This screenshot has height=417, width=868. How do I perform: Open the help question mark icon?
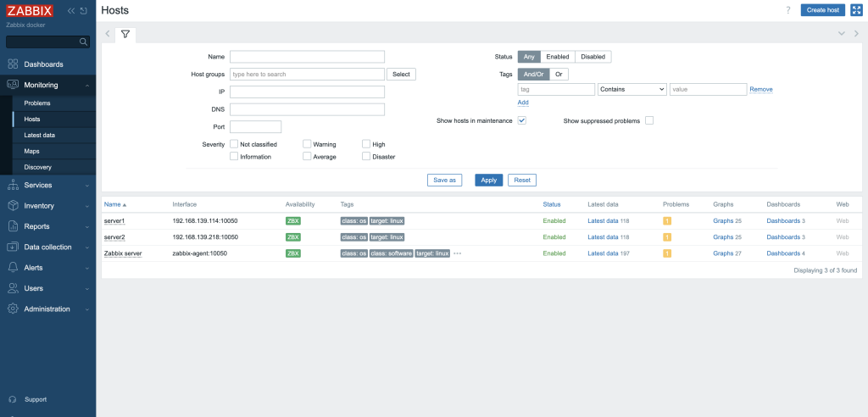click(x=787, y=10)
